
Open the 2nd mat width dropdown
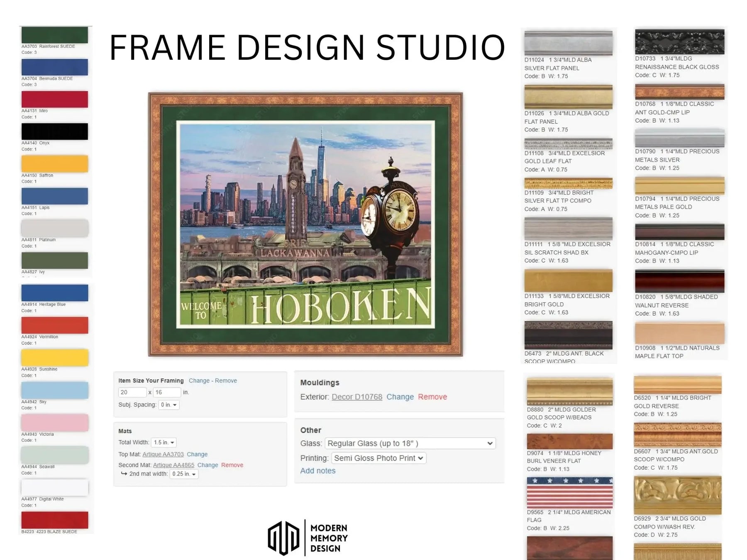coord(184,474)
